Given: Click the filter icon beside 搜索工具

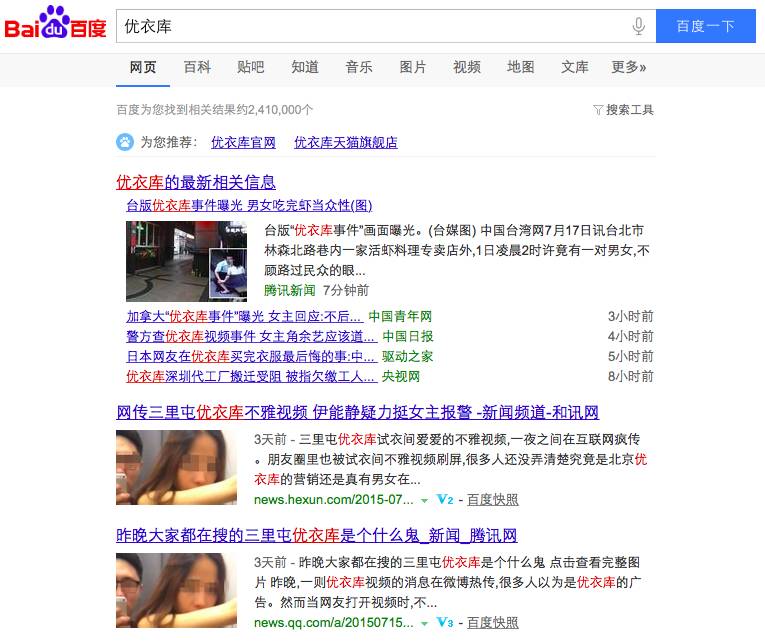Looking at the screenshot, I should coord(598,110).
